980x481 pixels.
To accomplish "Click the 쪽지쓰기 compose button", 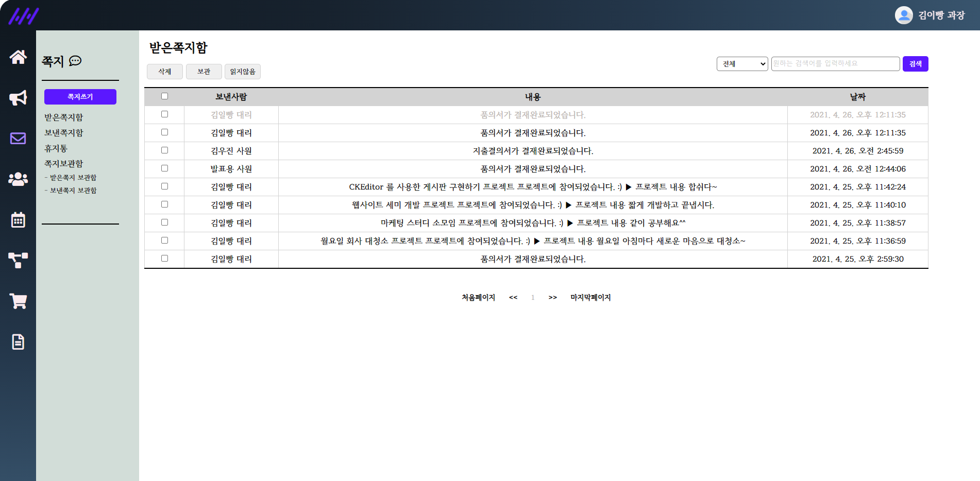I will point(80,97).
